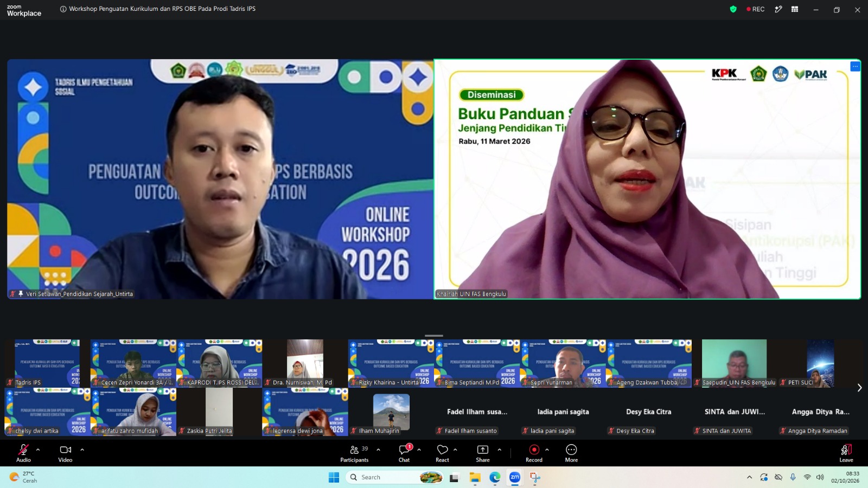Viewport: 868px width, 488px height.
Task: Click the Zoom icon in the taskbar
Action: [515, 477]
